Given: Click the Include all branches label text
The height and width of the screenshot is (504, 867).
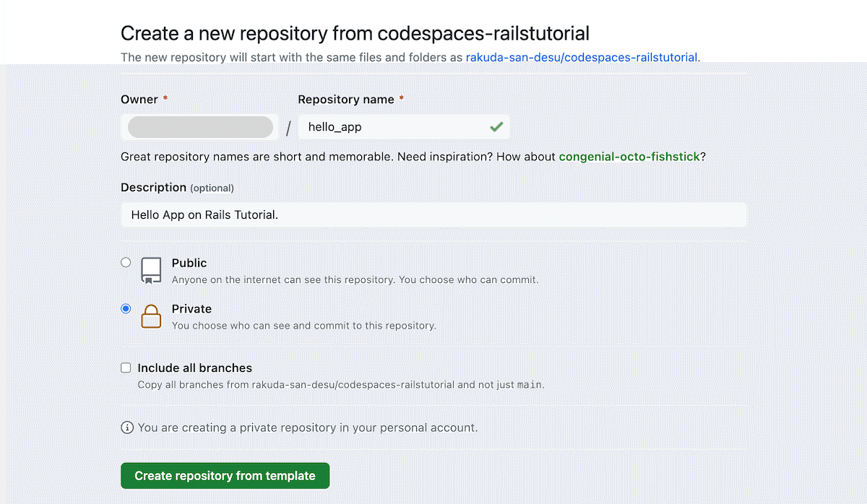Looking at the screenshot, I should (x=194, y=368).
